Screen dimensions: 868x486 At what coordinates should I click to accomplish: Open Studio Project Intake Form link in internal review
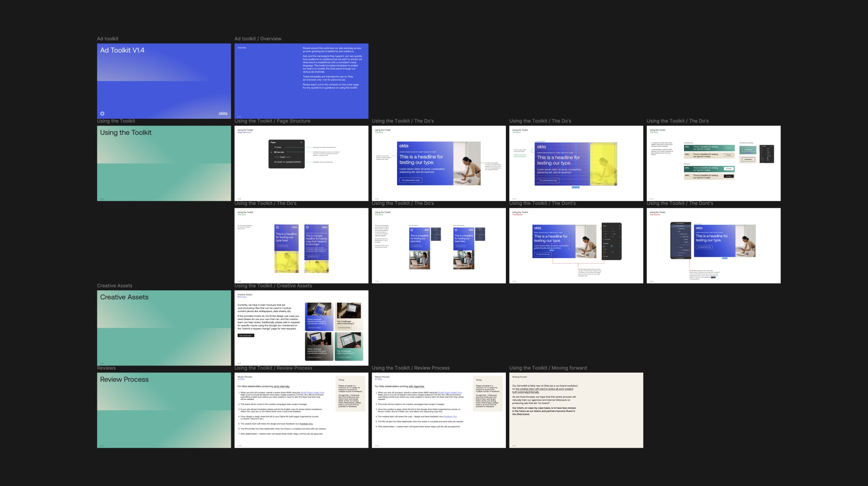pos(312,393)
